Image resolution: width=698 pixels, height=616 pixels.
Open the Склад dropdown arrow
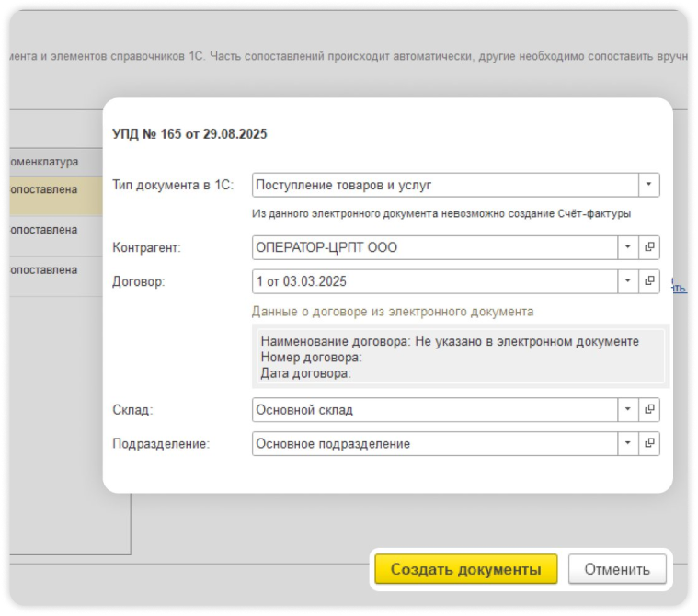click(628, 409)
